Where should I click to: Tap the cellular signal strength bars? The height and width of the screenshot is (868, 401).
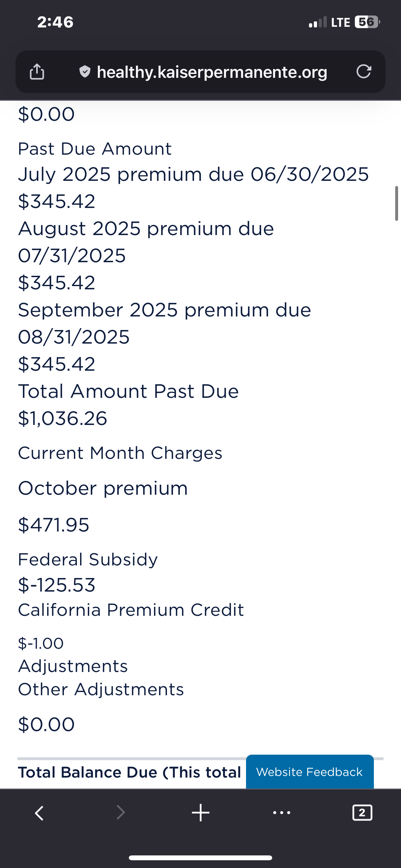(x=317, y=23)
